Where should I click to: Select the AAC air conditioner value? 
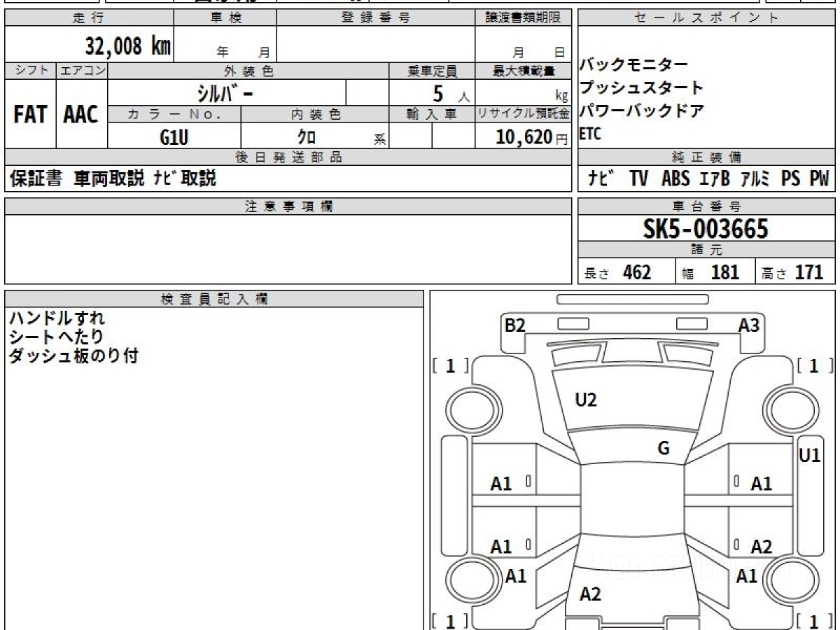pyautogui.click(x=81, y=114)
